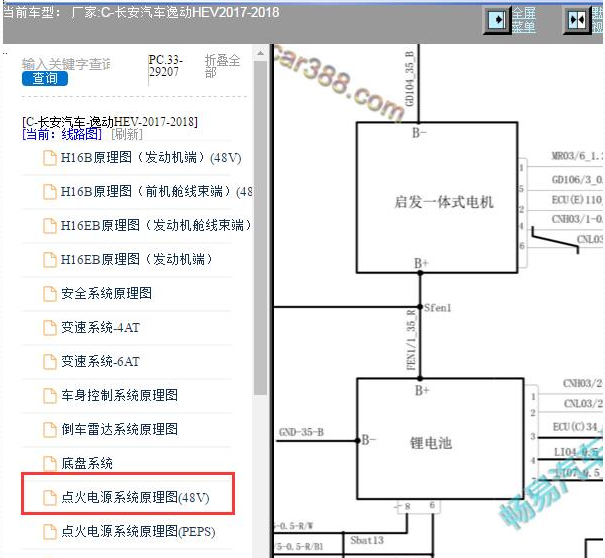Click document icon beside 变速系统-6AT
The image size is (605, 558).
click(50, 362)
